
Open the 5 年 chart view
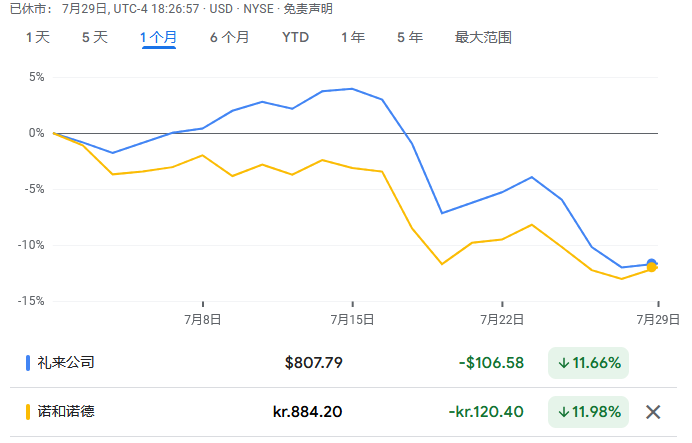(409, 38)
